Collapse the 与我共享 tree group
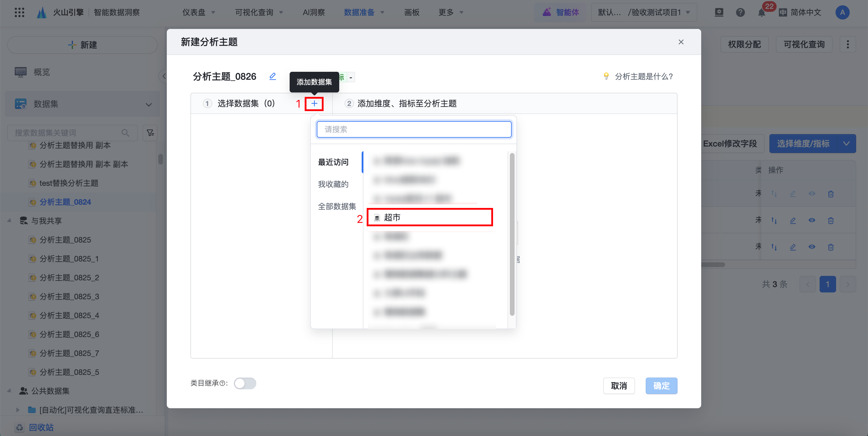The image size is (868, 436). point(9,221)
